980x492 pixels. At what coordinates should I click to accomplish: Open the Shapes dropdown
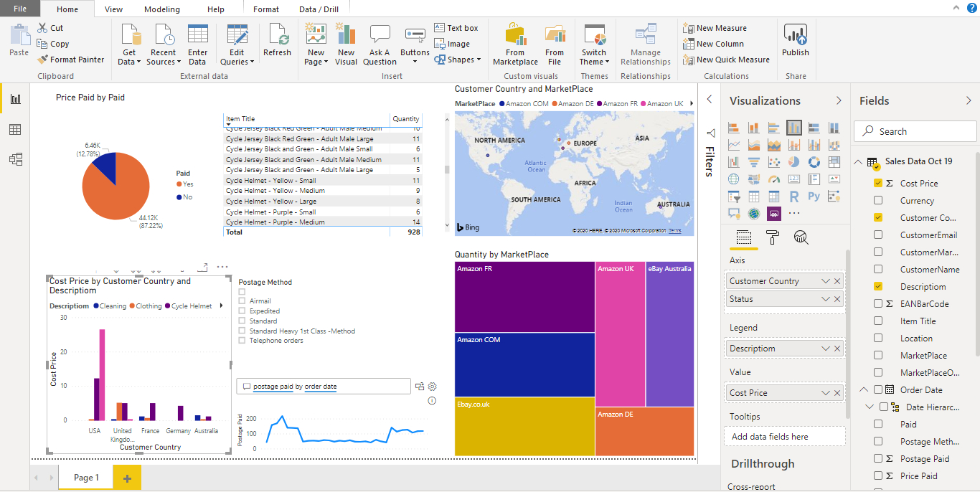point(458,60)
